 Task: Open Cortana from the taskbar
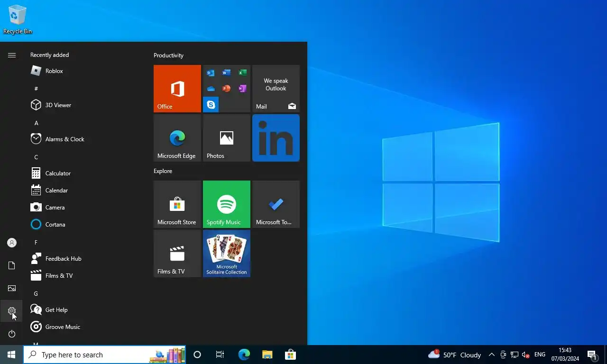pos(197,355)
